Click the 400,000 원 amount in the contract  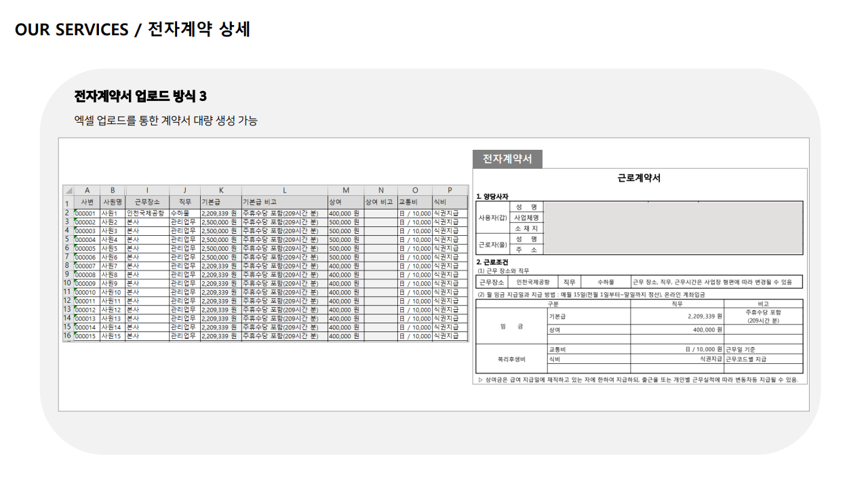[x=708, y=329]
